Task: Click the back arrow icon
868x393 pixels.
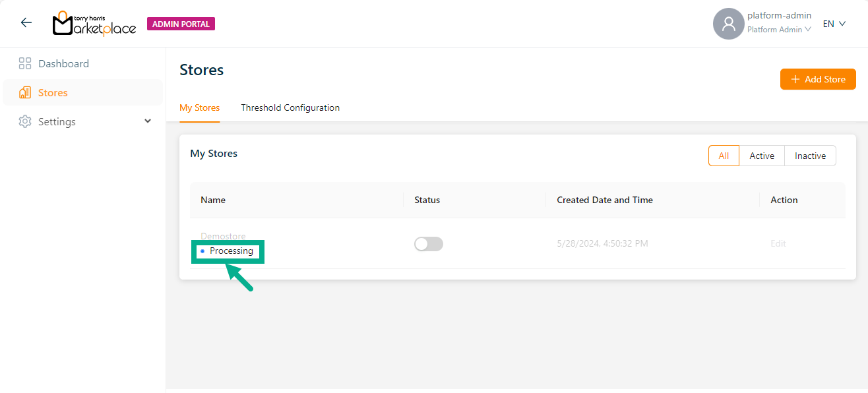Action: [x=26, y=23]
